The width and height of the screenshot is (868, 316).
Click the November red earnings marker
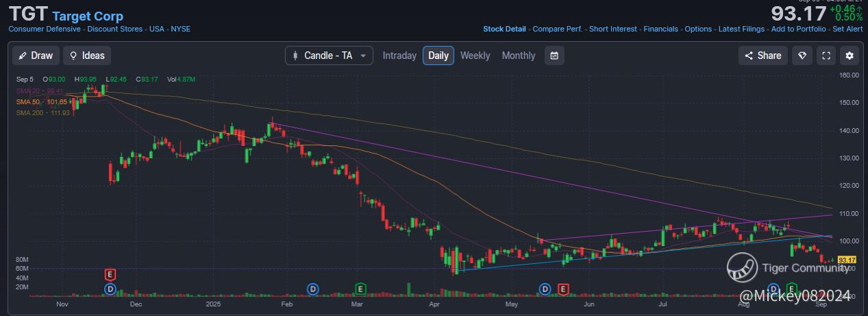pos(110,275)
